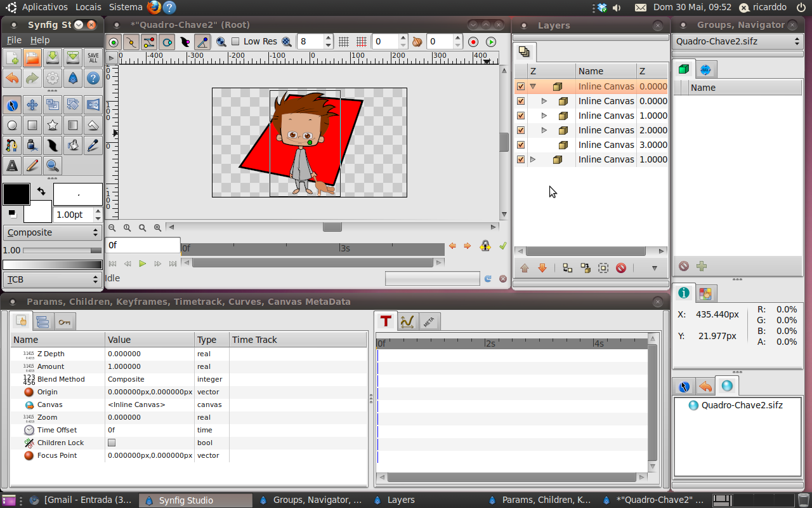Select the Sketch pencil tool
The image size is (812, 508).
[x=32, y=166]
